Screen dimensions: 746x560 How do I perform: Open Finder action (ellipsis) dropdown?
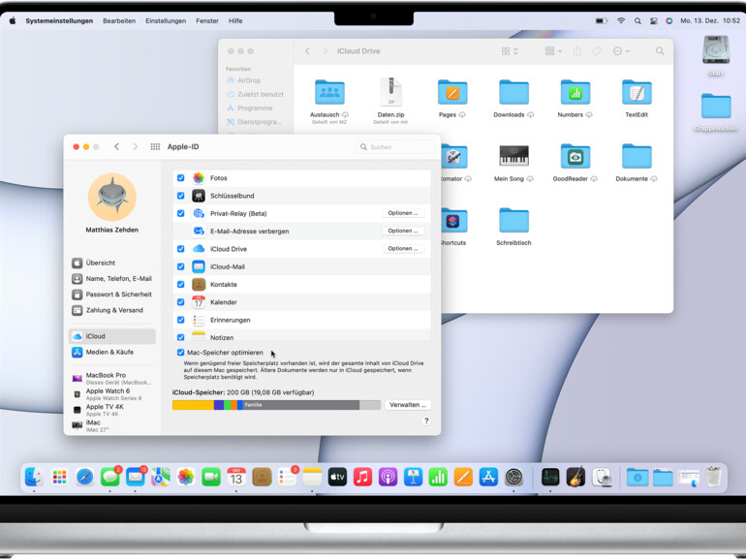621,51
